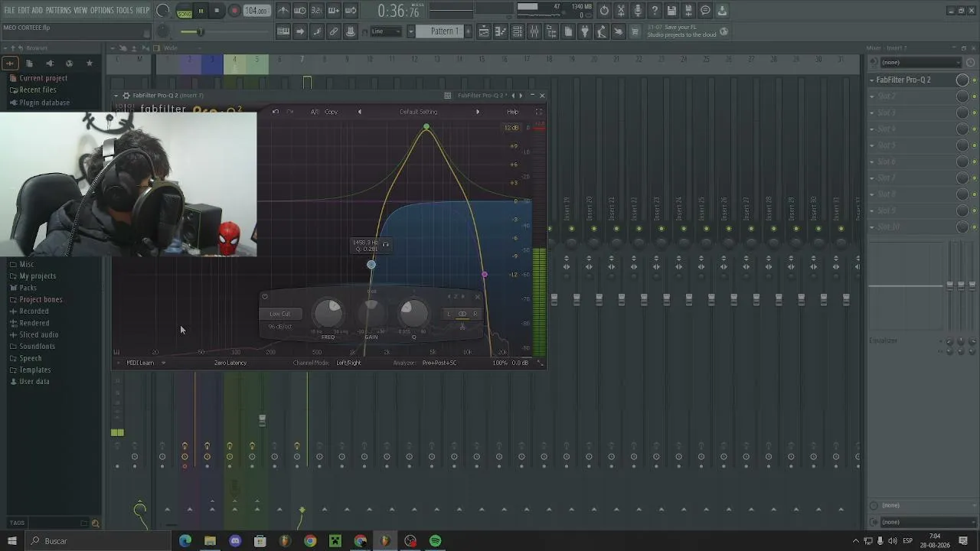This screenshot has height=551, width=980.
Task: Click the render/export download icon
Action: 722,11
